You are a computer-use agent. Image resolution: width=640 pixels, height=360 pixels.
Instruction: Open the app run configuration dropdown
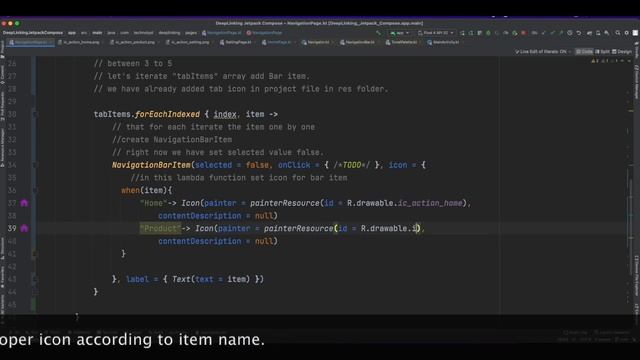(400, 33)
